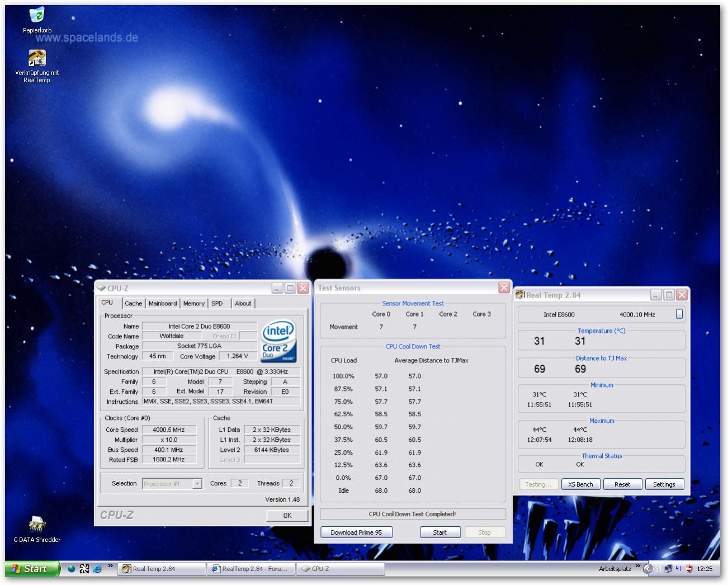
Task: Open the Verknüpfung mit RealTemp shortcut
Action: [37, 58]
